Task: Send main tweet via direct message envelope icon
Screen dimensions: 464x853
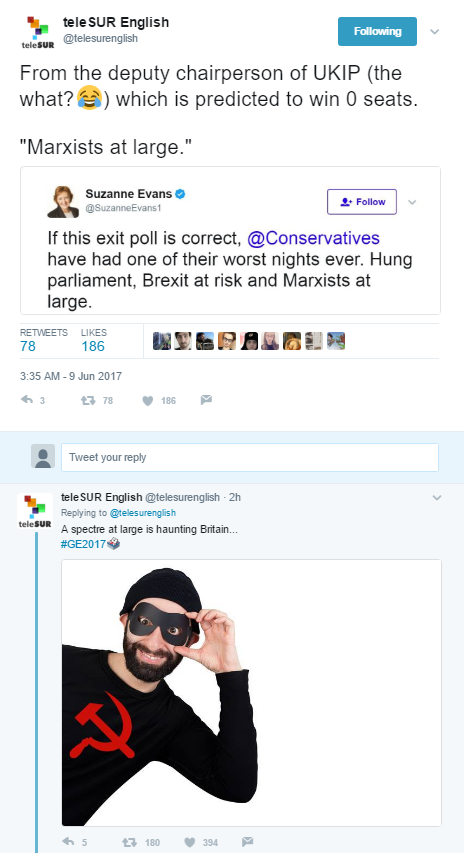Action: coord(206,400)
